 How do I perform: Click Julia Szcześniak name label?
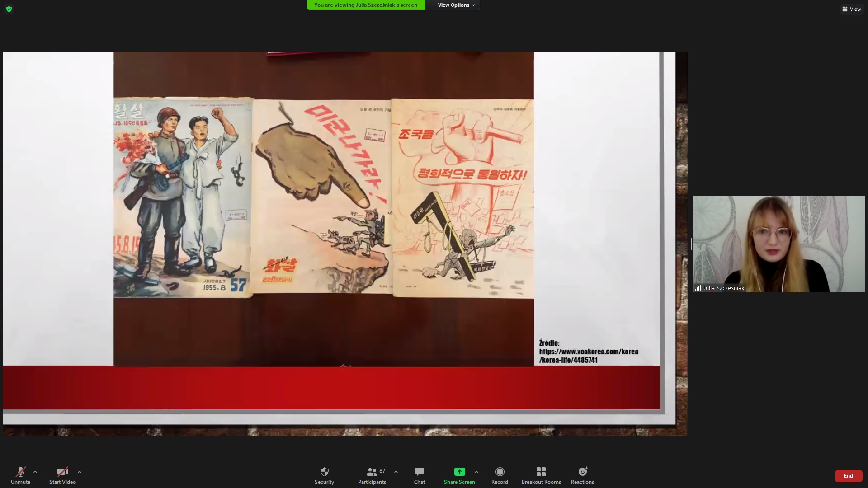coord(723,288)
